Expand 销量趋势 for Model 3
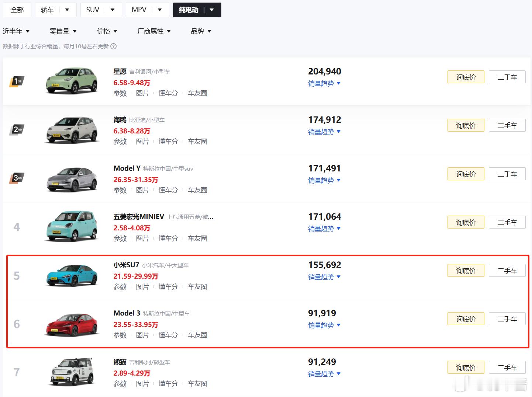Viewport: 532px width, 397px height. coord(324,325)
